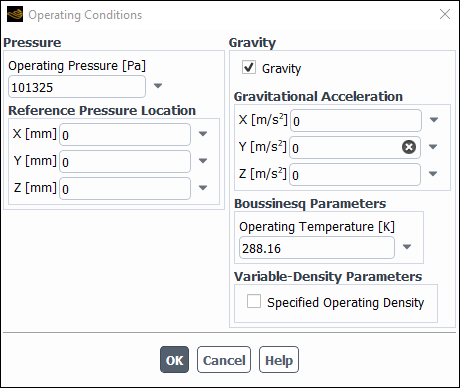Open the Help button
This screenshot has height=388, width=460.
click(279, 360)
